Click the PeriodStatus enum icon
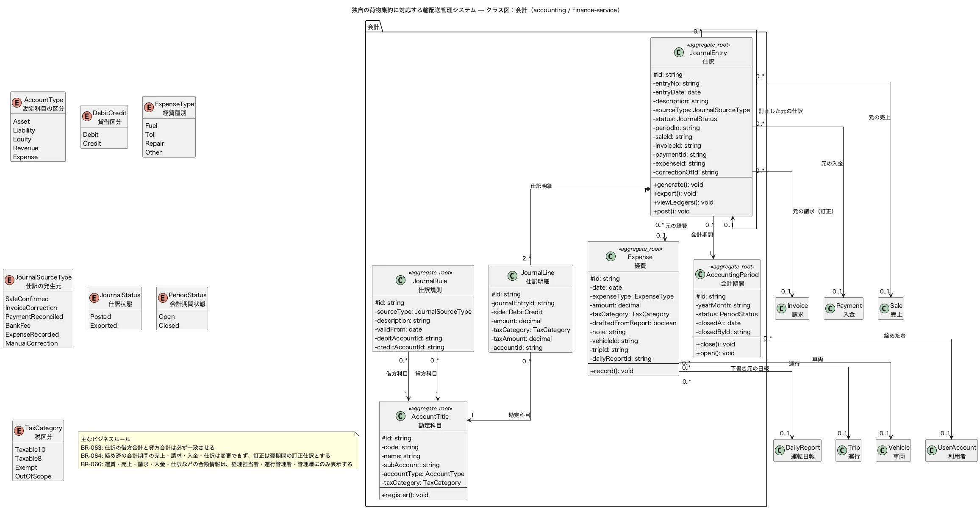 (163, 298)
